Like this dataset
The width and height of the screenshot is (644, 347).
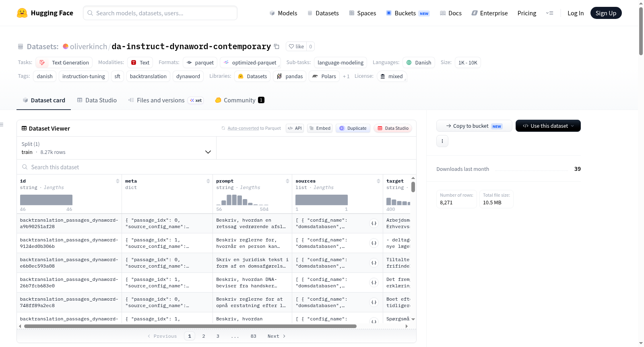pos(296,46)
